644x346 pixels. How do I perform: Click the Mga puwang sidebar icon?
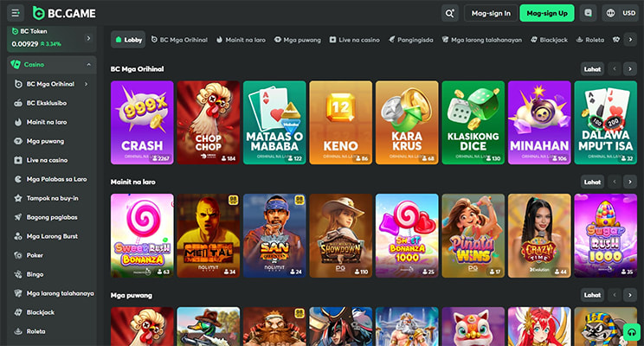click(x=18, y=141)
